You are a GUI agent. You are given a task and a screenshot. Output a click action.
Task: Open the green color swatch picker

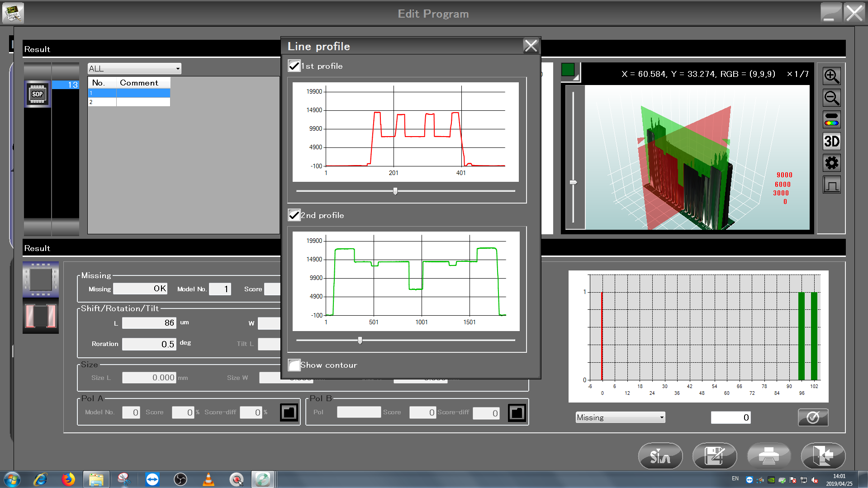click(x=568, y=71)
